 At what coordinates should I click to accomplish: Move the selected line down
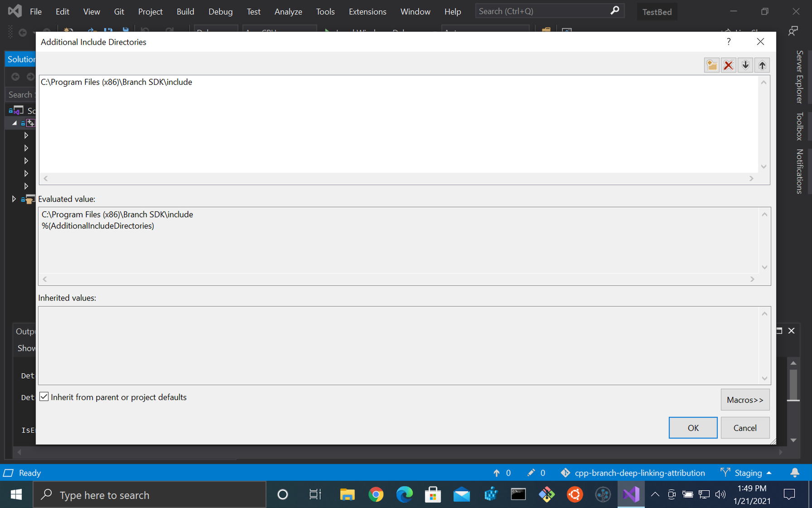pos(745,65)
